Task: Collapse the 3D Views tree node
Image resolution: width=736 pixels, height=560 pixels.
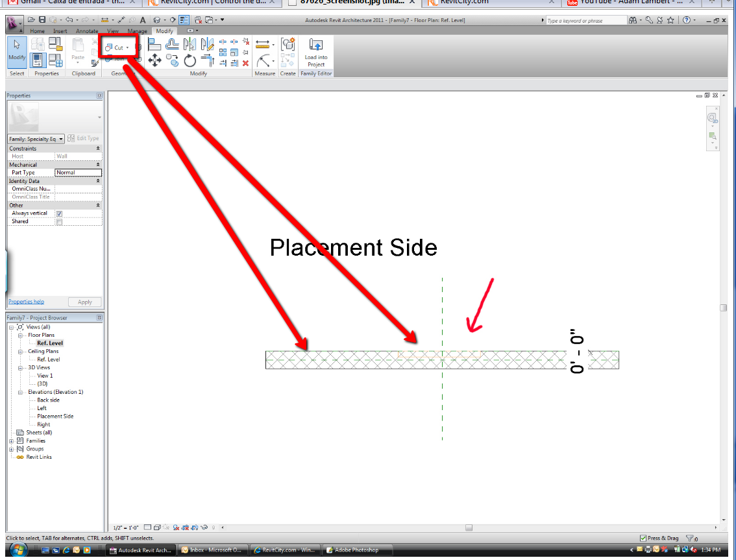Action: click(x=20, y=368)
